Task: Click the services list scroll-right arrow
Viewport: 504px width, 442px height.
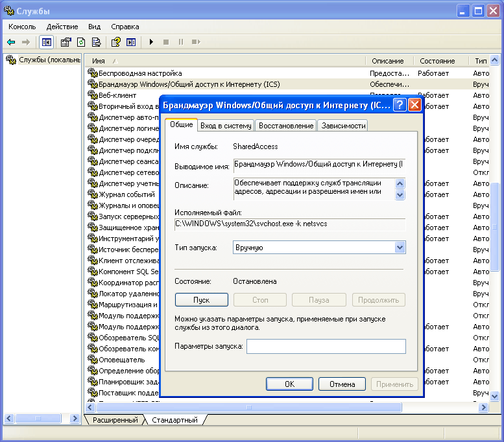Action: point(483,407)
